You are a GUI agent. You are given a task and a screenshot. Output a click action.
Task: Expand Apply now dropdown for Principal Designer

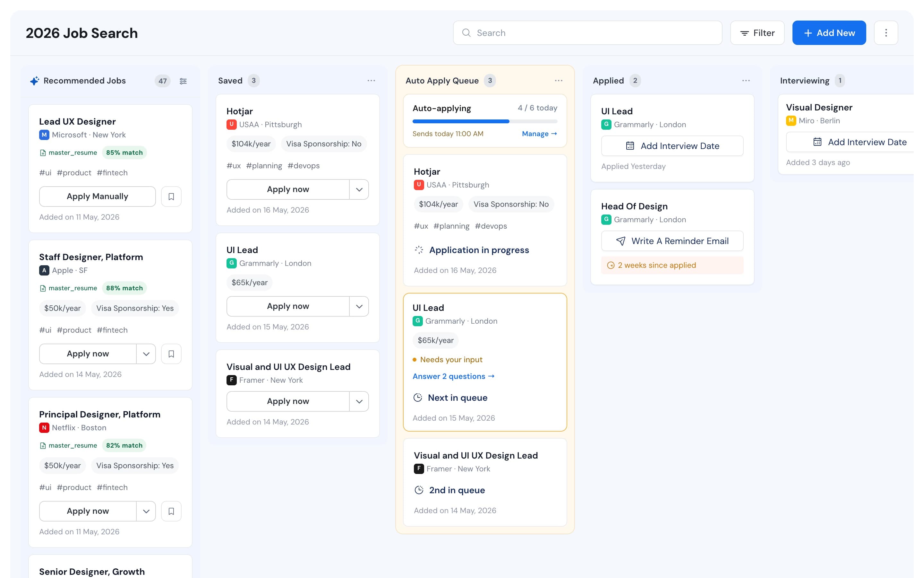pyautogui.click(x=146, y=511)
